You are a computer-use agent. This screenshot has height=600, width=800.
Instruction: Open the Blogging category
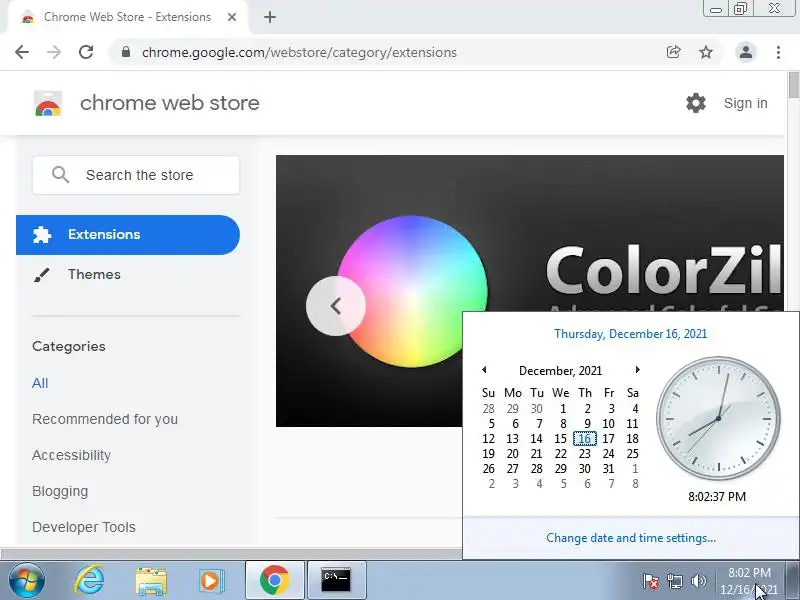point(60,491)
